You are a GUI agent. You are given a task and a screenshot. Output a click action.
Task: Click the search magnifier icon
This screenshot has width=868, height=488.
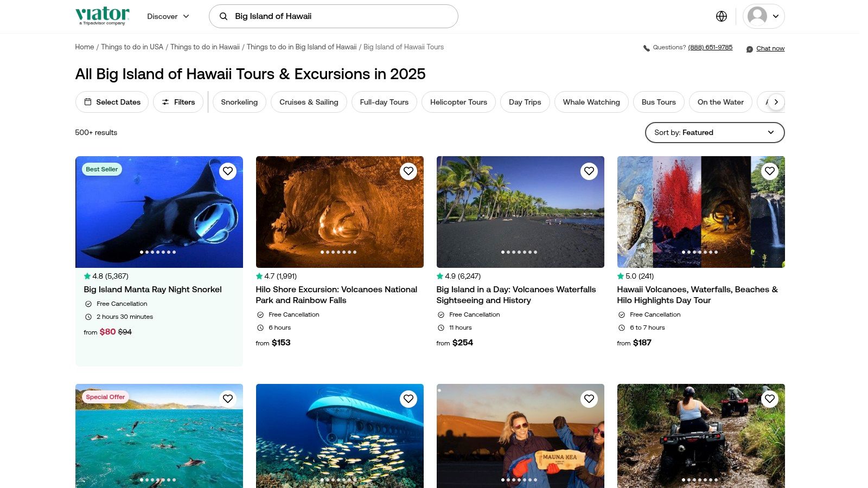224,16
